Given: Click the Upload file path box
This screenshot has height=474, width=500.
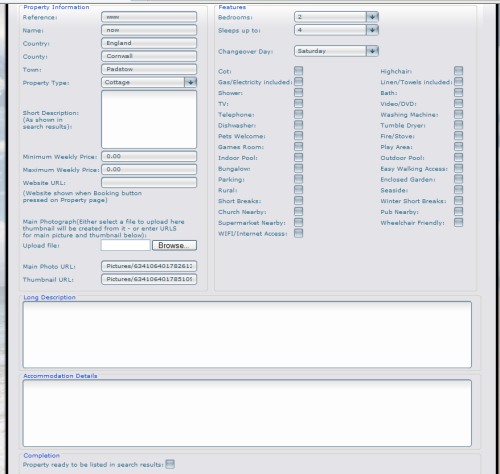Looking at the screenshot, I should [x=125, y=245].
